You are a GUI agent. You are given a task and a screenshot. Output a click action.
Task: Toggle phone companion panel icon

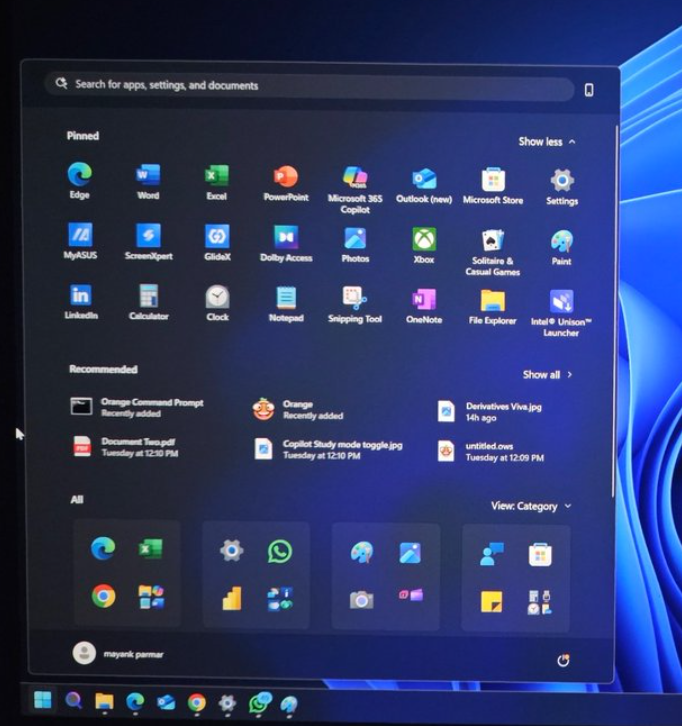[x=589, y=90]
